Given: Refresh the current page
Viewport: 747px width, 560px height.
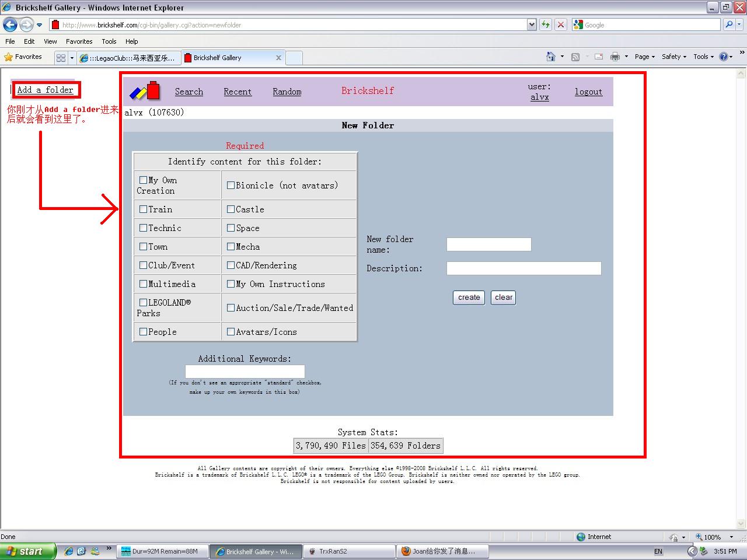Looking at the screenshot, I should pos(546,24).
